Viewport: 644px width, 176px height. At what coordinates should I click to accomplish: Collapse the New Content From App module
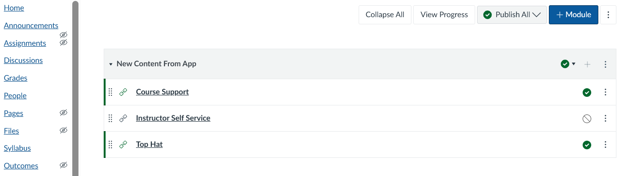click(x=111, y=64)
